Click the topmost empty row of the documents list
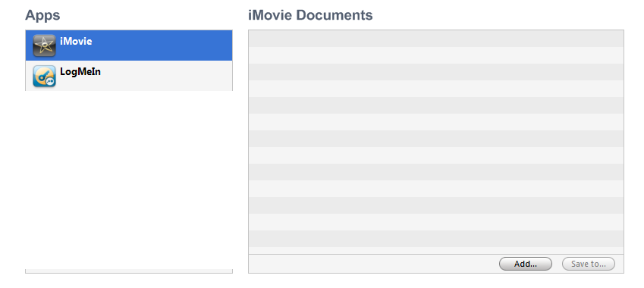644x288 pixels. pos(435,39)
